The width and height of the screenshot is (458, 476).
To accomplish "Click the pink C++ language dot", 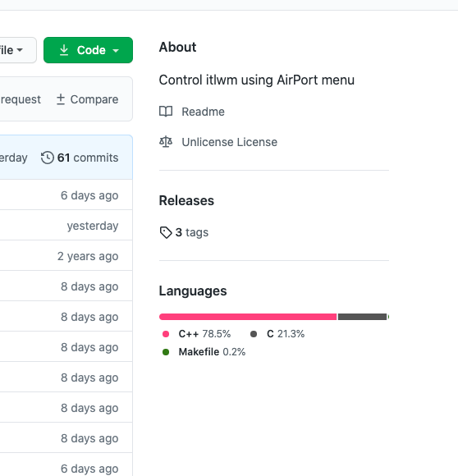I will (x=166, y=334).
